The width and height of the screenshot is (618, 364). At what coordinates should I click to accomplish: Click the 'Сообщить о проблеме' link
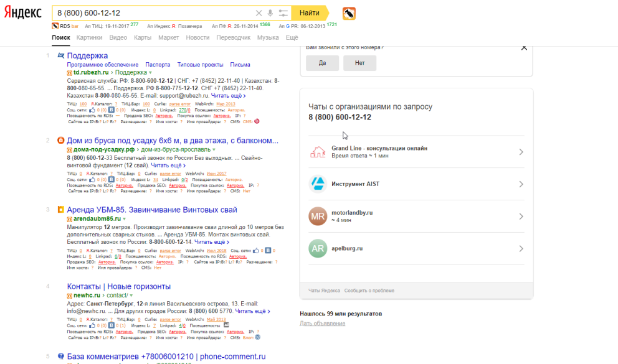[x=369, y=291]
